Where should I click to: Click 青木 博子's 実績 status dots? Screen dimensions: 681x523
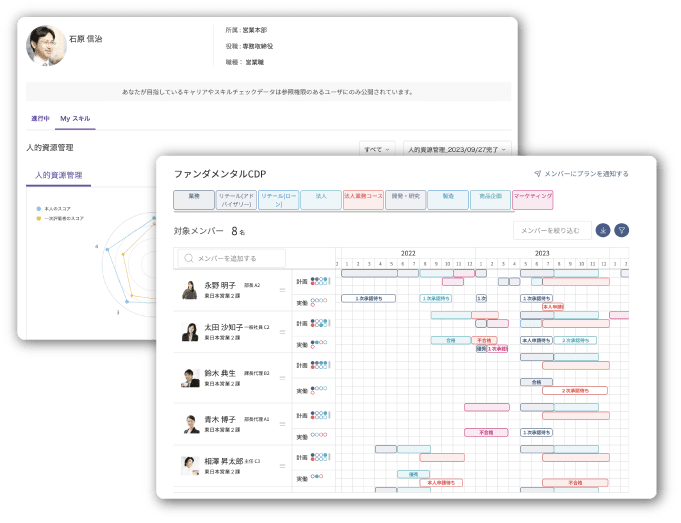(319, 436)
